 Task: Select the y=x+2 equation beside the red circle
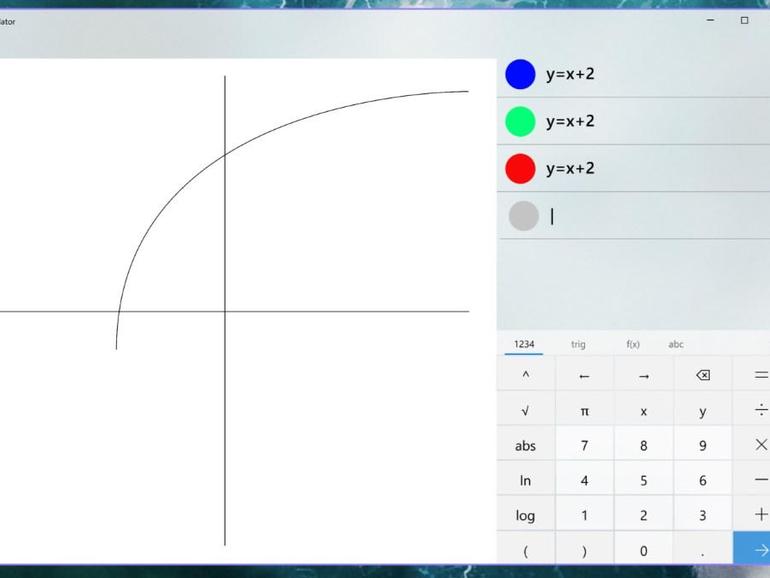(x=570, y=168)
